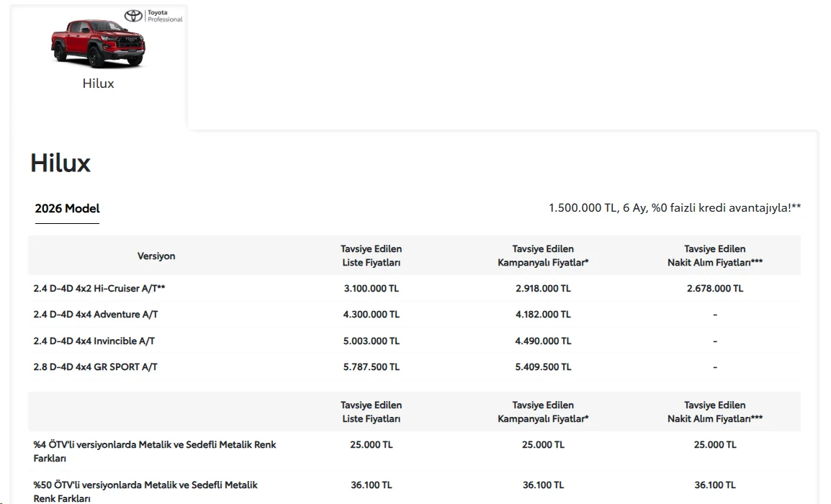Click first Tavsiye Edilen Liste Fiyatları header
The width and height of the screenshot is (831, 504).
371,256
